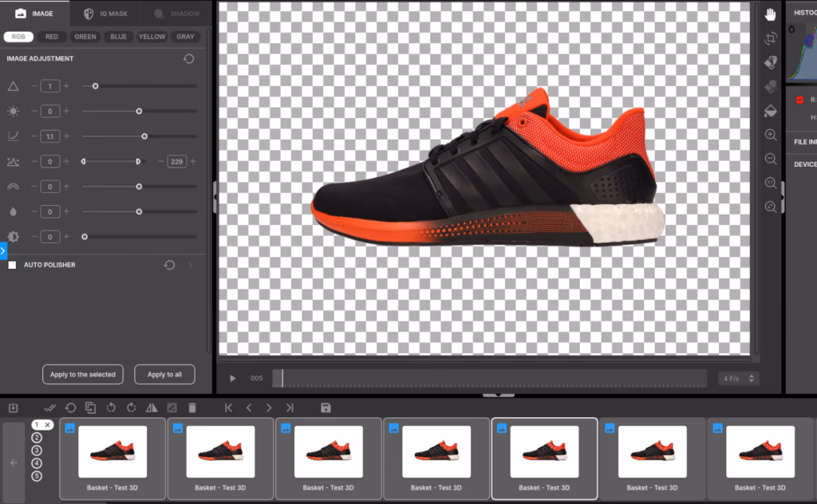Flip image horizontally
The image size is (817, 504).
[152, 408]
